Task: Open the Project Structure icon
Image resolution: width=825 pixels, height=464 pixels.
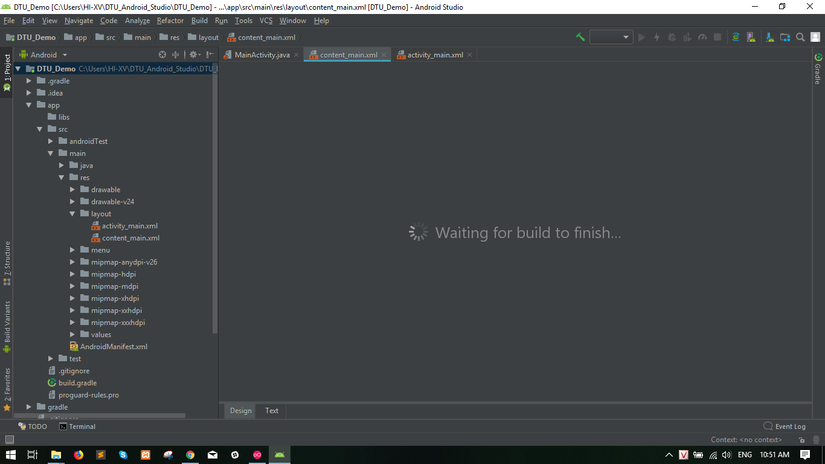Action: tap(785, 37)
